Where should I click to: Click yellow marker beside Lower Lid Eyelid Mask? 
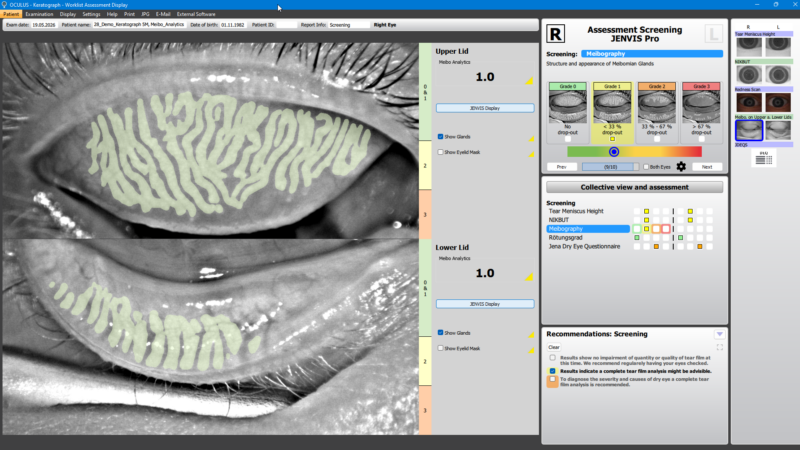(531, 351)
